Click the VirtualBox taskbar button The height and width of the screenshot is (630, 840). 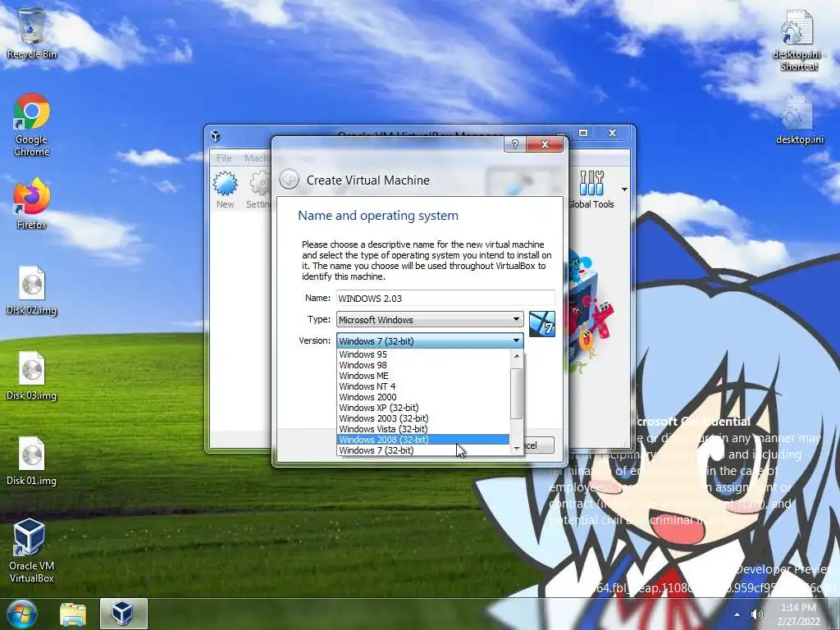coord(123,614)
